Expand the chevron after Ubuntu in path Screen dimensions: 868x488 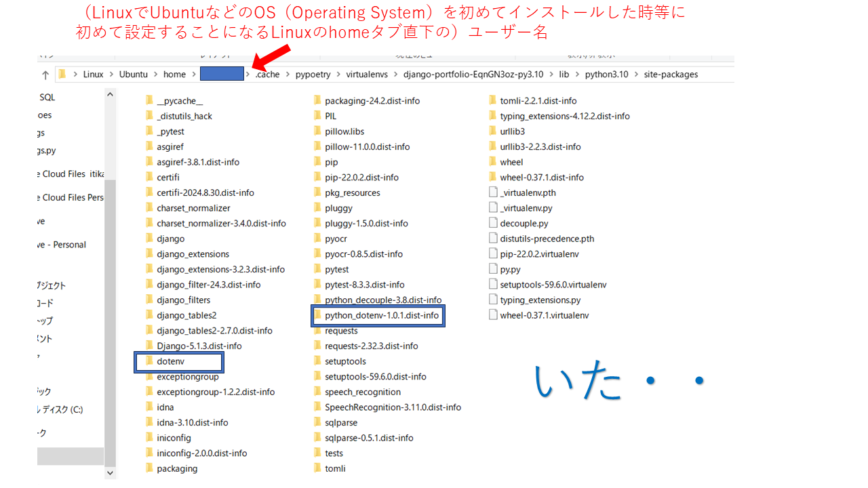155,75
